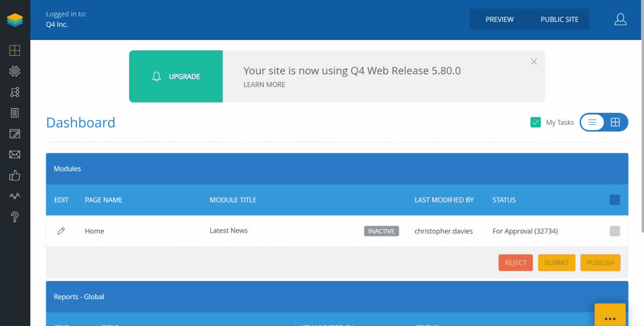Switch to list view in view toggle

tap(592, 122)
